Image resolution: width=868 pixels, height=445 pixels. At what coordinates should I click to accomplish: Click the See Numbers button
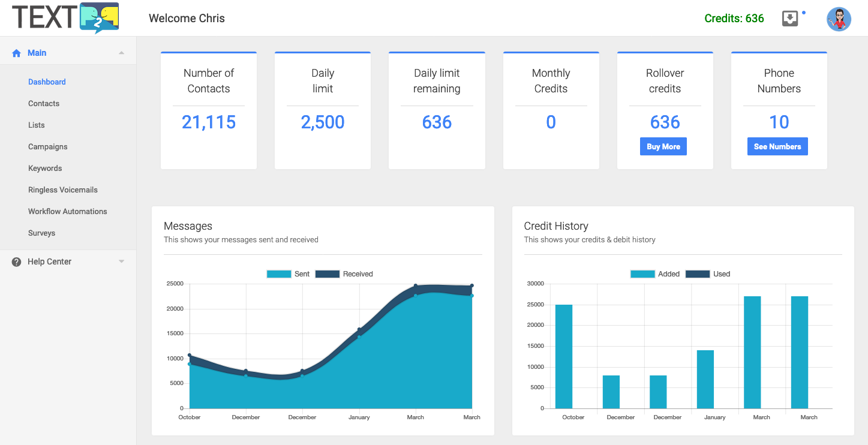(777, 146)
